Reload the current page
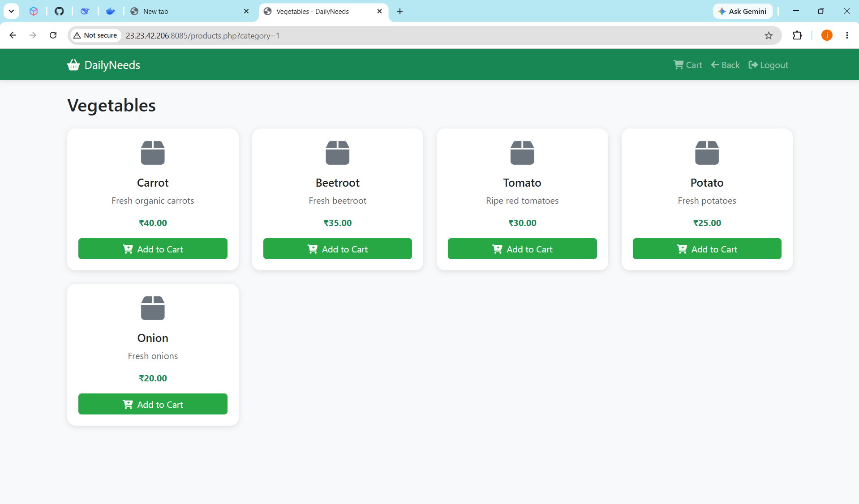 (x=53, y=35)
